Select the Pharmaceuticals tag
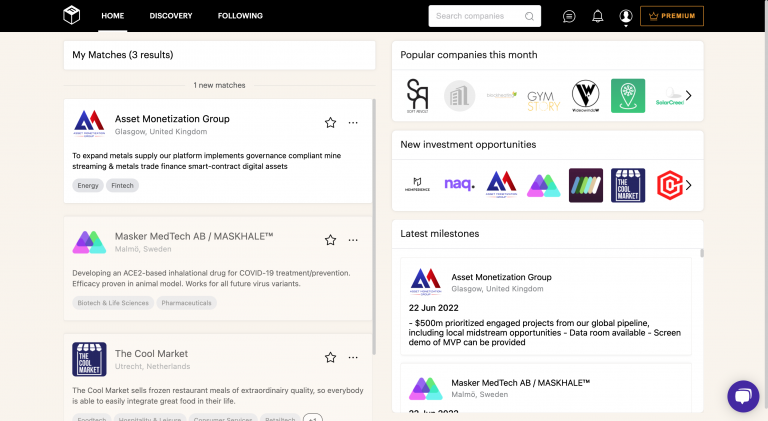The height and width of the screenshot is (421, 768). [x=187, y=303]
